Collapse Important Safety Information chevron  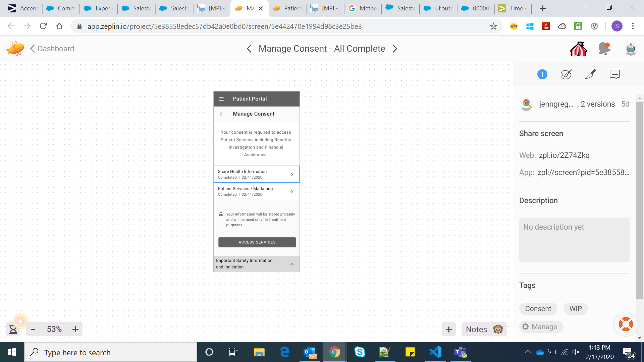click(292, 264)
